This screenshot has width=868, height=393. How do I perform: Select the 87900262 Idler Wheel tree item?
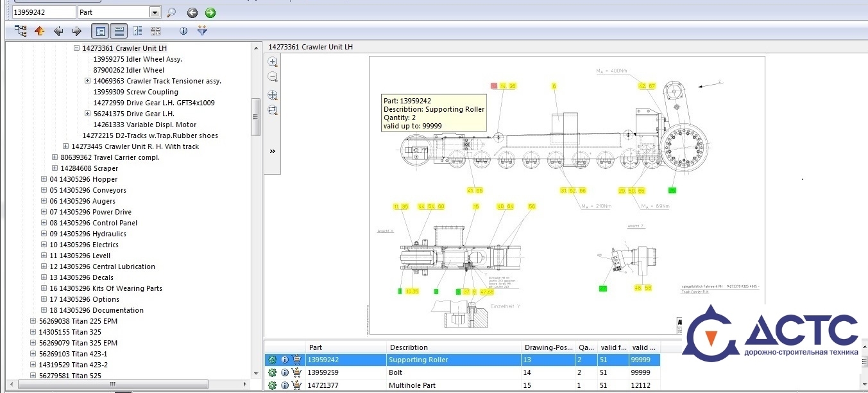[x=128, y=70]
